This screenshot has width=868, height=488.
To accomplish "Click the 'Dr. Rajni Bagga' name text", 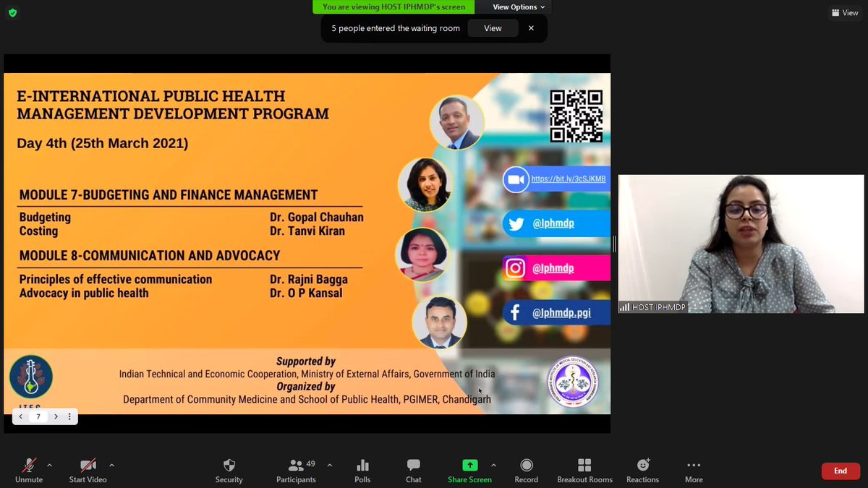I will tap(309, 279).
